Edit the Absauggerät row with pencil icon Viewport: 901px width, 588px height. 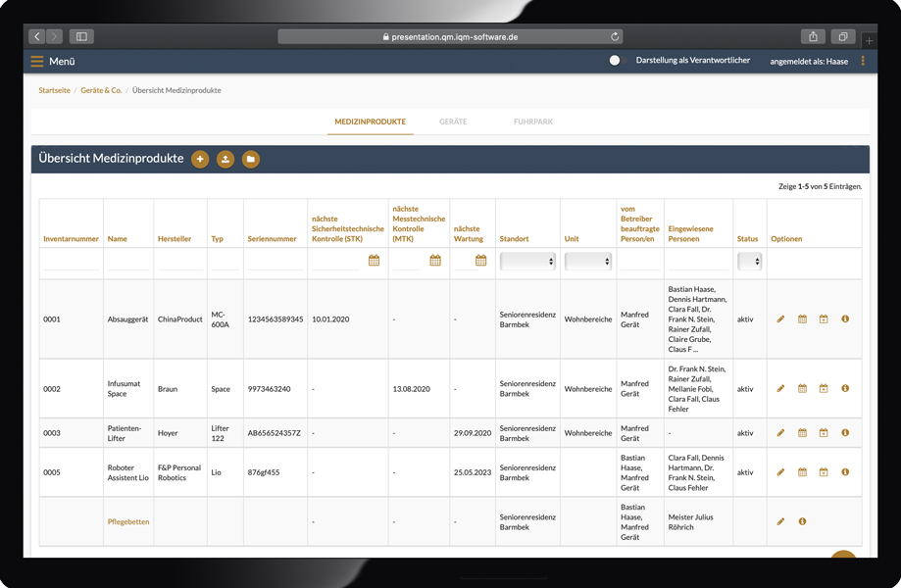(780, 319)
